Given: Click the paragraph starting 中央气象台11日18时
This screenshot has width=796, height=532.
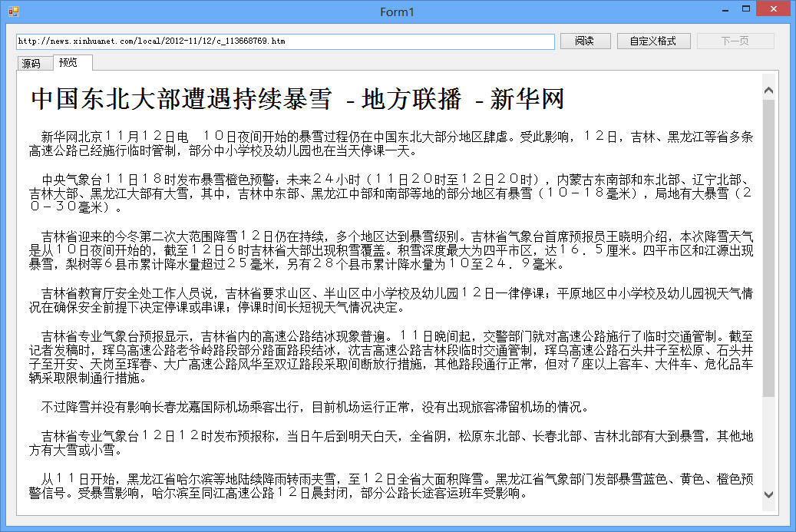Looking at the screenshot, I should (x=391, y=193).
